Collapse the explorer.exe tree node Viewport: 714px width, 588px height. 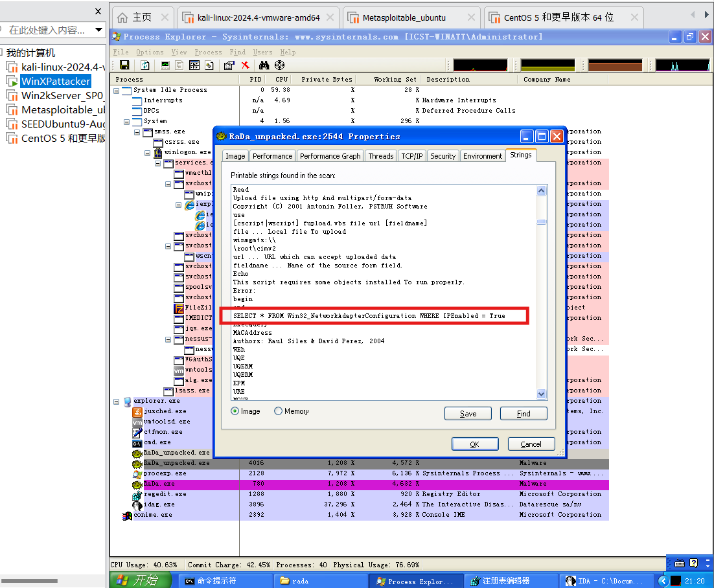point(117,401)
